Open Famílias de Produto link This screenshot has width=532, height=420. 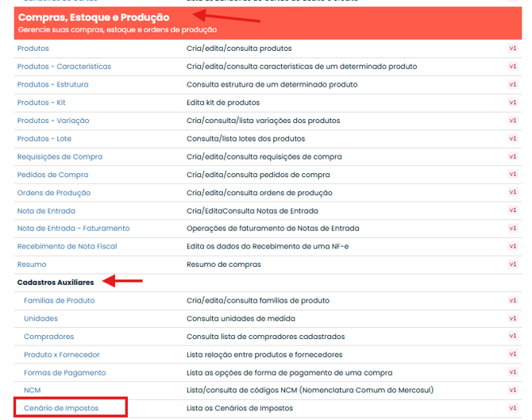59,301
